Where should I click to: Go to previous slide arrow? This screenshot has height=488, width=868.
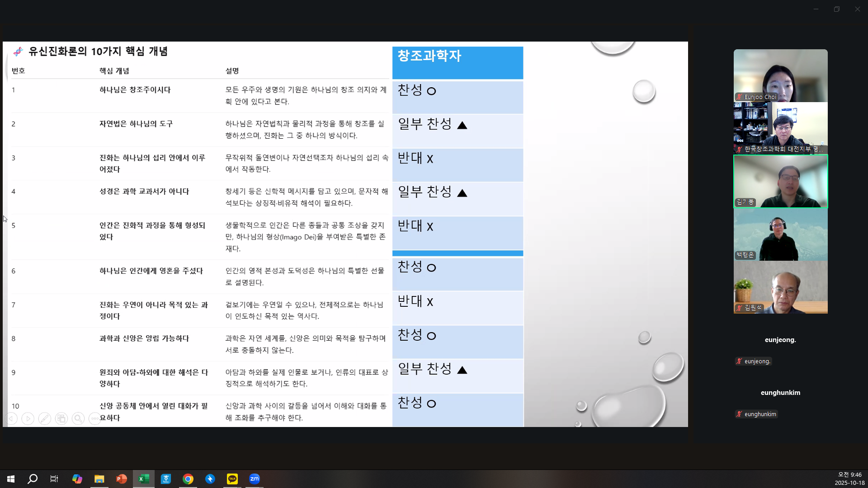pos(11,419)
